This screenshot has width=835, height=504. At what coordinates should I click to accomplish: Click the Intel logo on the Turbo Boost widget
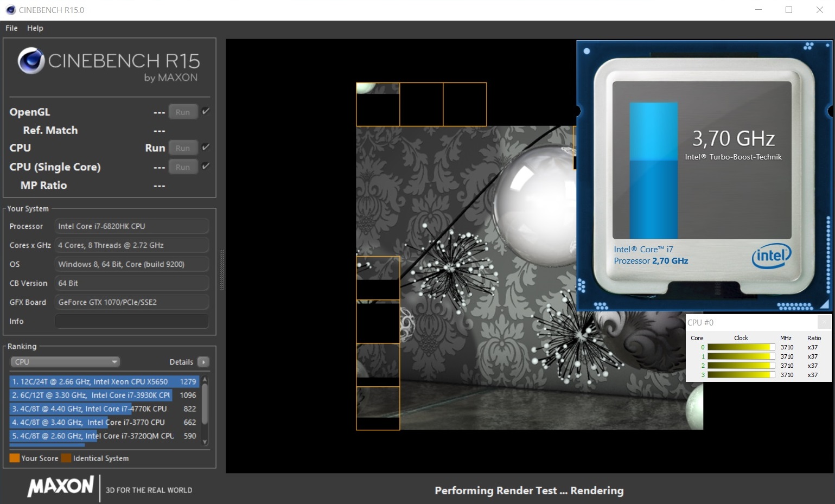pyautogui.click(x=771, y=256)
